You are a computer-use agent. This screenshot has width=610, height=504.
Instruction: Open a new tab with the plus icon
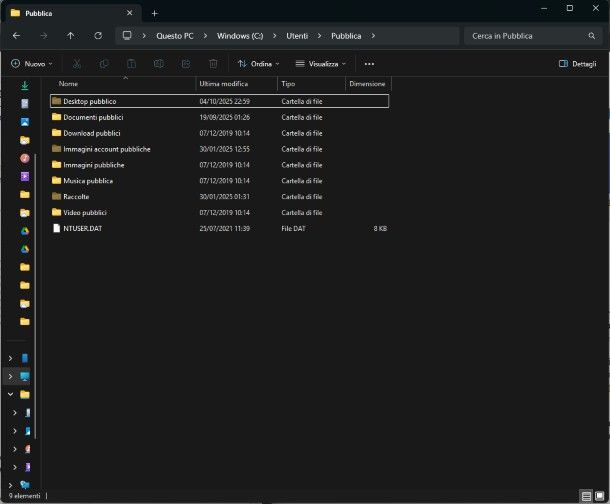[154, 13]
